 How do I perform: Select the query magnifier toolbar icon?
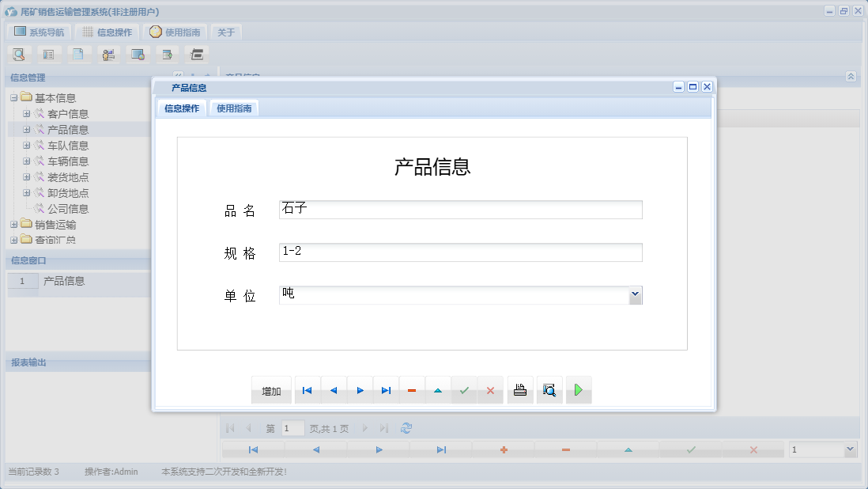click(x=19, y=54)
